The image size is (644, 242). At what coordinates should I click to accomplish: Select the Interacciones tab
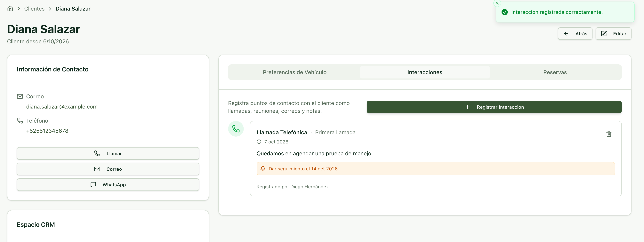tap(425, 72)
